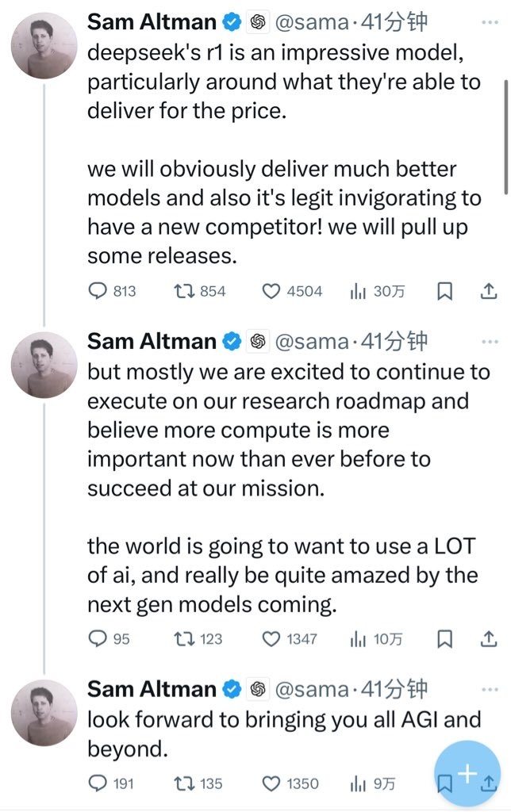The image size is (511, 812).
Task: Bookmark the research roadmap tweet
Action: 444,639
